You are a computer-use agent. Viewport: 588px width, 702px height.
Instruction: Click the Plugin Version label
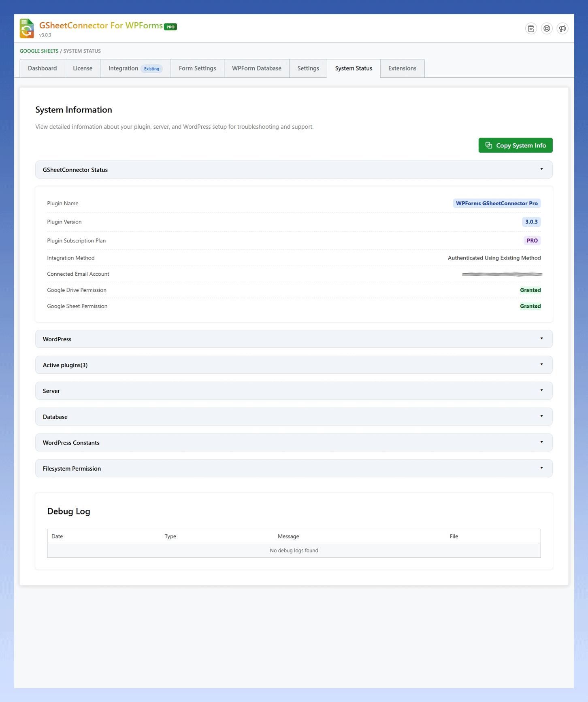tap(64, 222)
